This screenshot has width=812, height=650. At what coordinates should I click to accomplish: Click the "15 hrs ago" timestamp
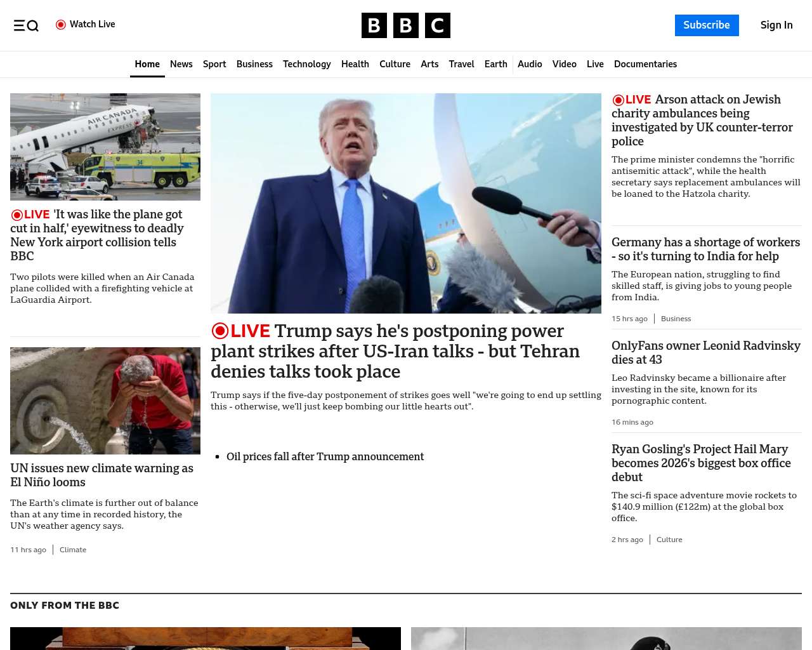tap(629, 319)
